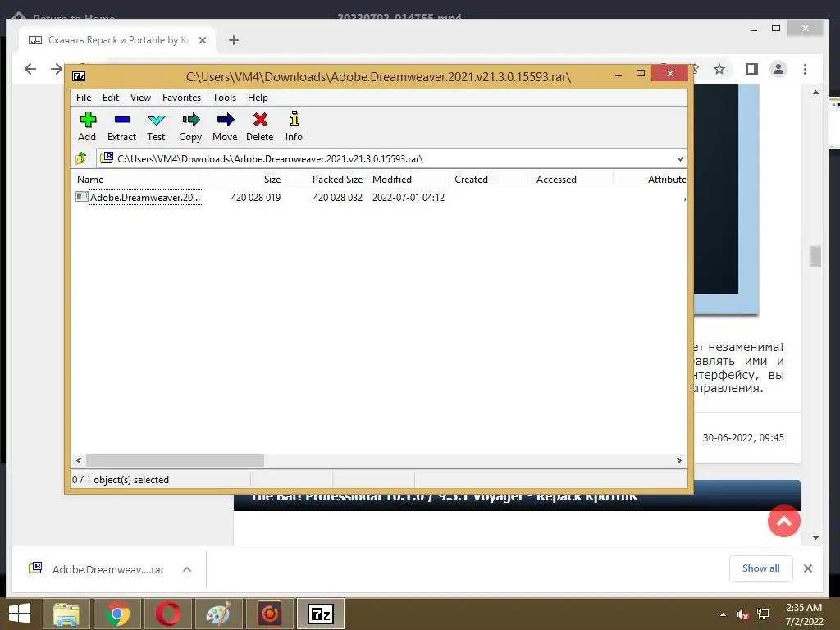
Task: Open the Info toolbar icon
Action: point(294,119)
